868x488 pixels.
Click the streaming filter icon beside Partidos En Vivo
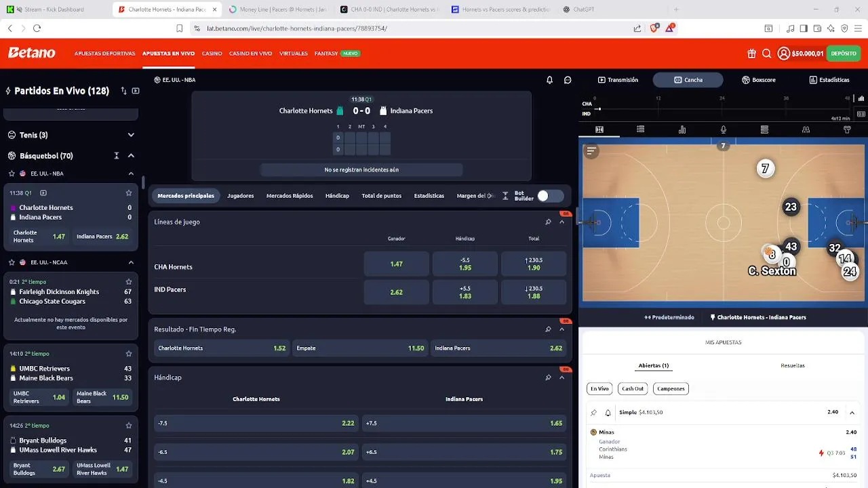pos(136,91)
